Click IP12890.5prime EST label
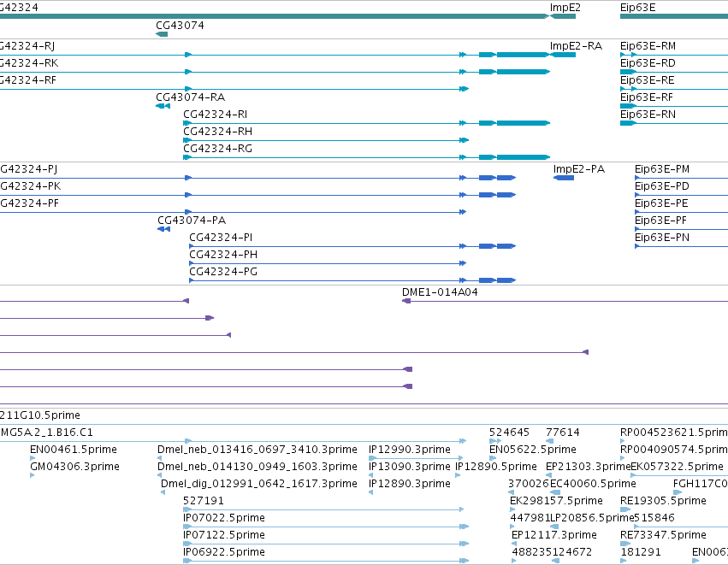 [496, 467]
